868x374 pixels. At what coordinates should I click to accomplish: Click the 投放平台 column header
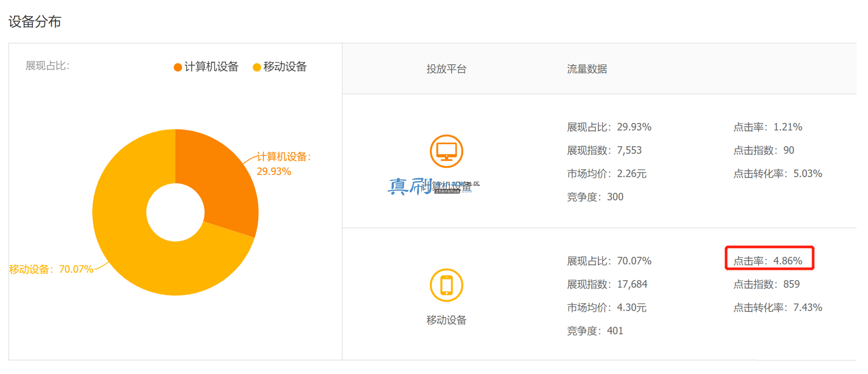point(446,69)
